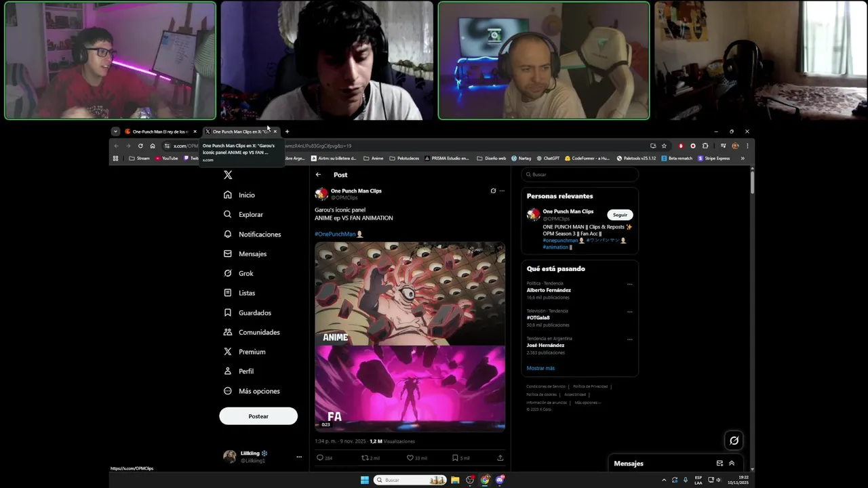
Task: Open Listas in the sidebar
Action: (x=239, y=293)
